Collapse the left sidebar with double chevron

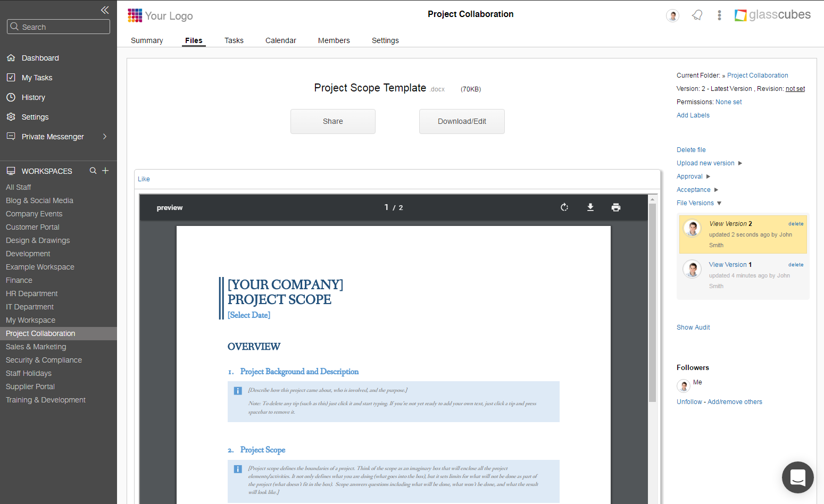[x=105, y=10]
